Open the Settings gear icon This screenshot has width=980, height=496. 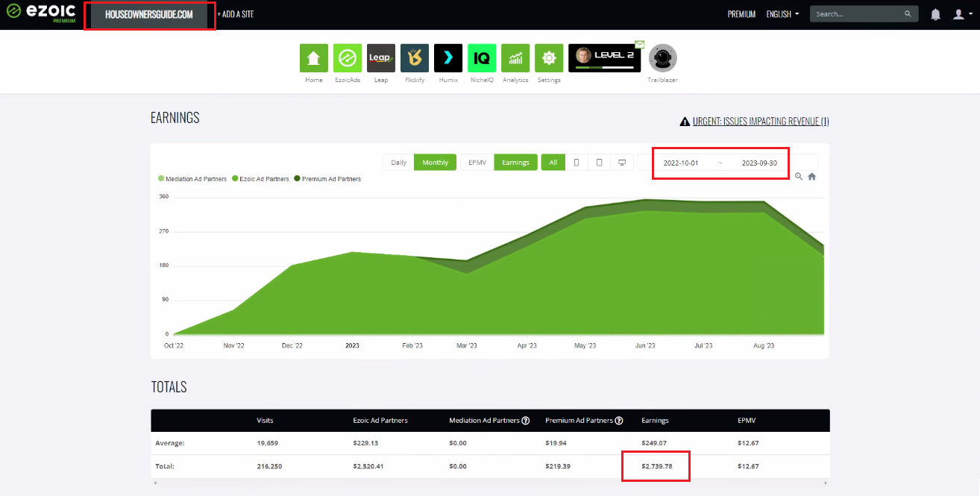pos(549,58)
